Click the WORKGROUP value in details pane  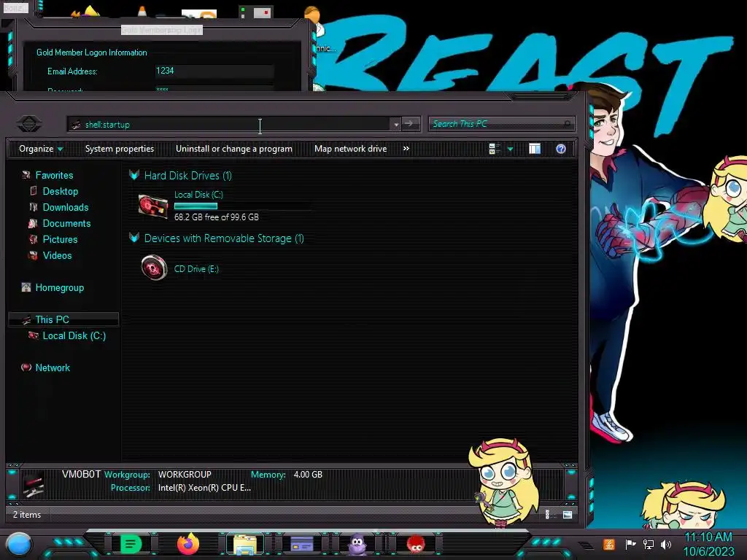click(185, 475)
